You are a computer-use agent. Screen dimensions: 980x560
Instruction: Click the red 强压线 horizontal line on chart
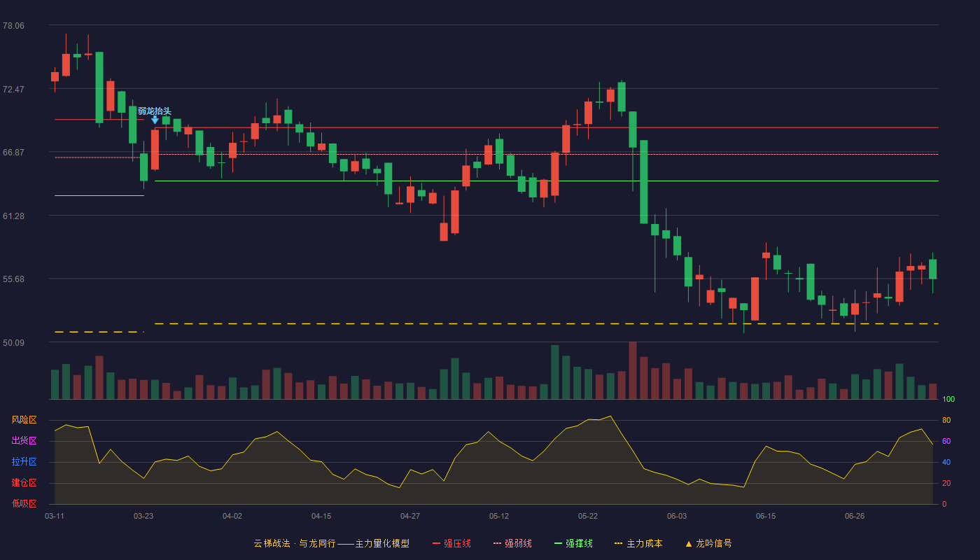point(546,127)
